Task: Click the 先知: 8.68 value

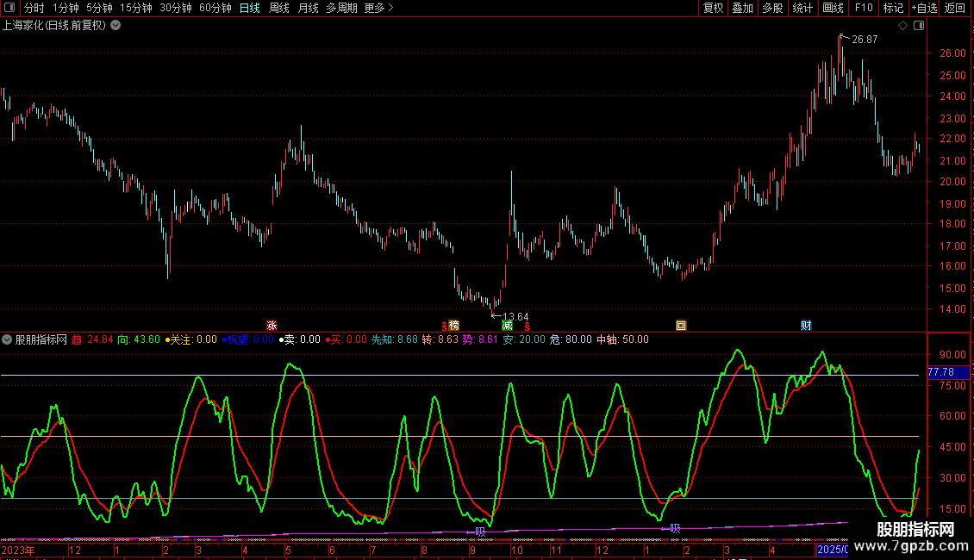Action: point(395,339)
